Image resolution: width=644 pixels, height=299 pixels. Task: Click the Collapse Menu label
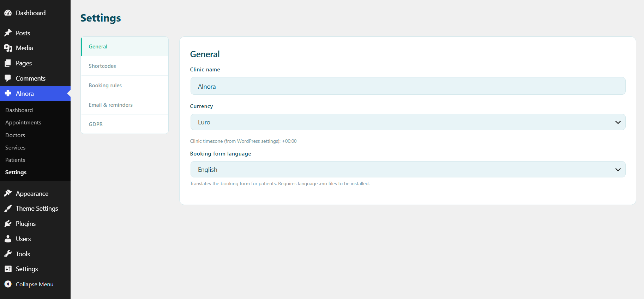pyautogui.click(x=35, y=284)
